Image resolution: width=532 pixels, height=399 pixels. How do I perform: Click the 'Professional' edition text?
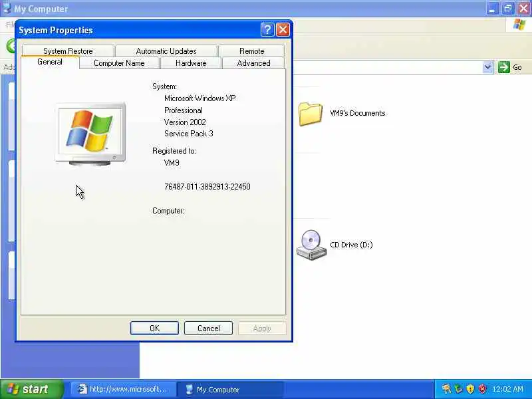click(184, 110)
